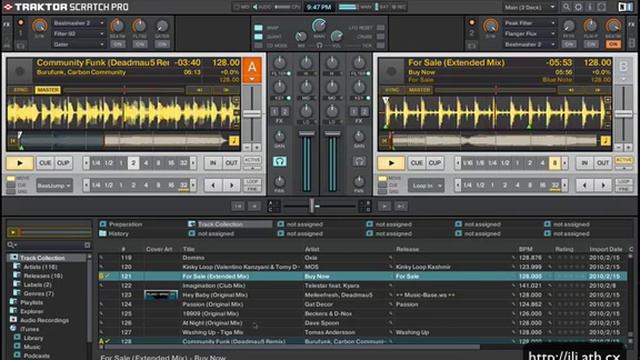640x360 pixels.
Task: Click the Deck B letter focus icon
Action: click(x=623, y=70)
